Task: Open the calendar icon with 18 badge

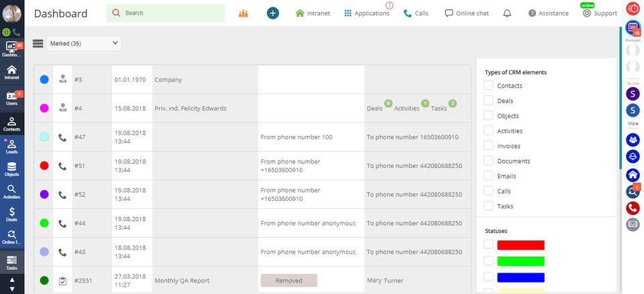Action: [x=633, y=27]
